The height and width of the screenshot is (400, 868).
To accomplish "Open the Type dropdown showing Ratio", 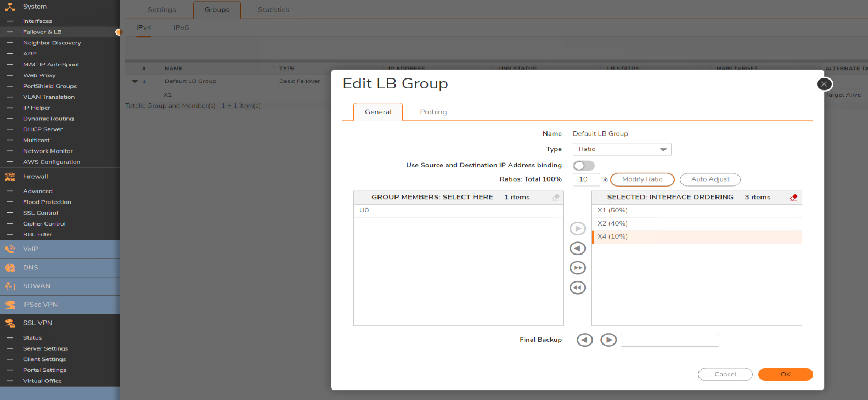I will click(x=622, y=149).
